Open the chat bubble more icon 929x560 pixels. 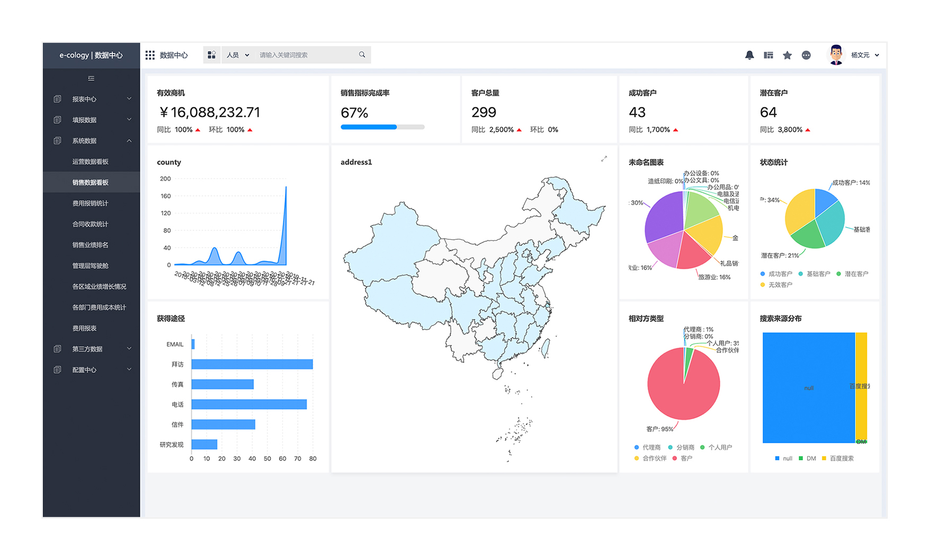pos(806,55)
